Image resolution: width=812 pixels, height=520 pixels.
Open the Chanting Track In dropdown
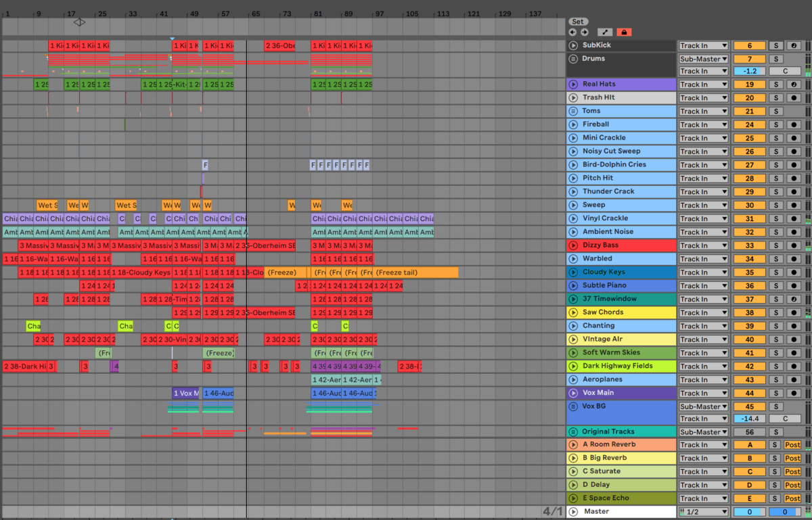point(704,326)
